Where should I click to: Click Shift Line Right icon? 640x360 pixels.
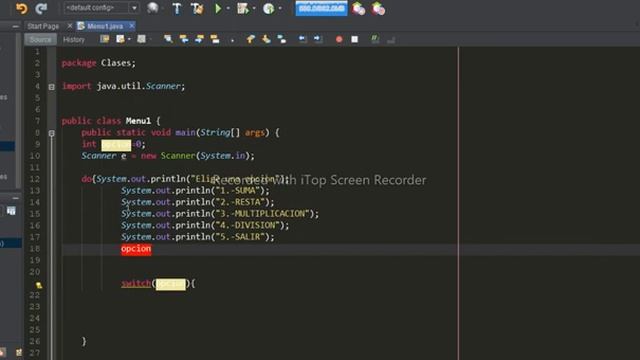(x=318, y=39)
